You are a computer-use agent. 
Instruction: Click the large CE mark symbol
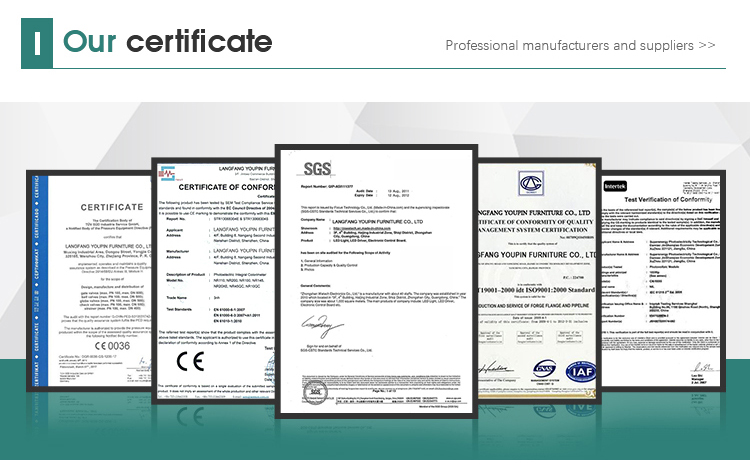(190, 362)
